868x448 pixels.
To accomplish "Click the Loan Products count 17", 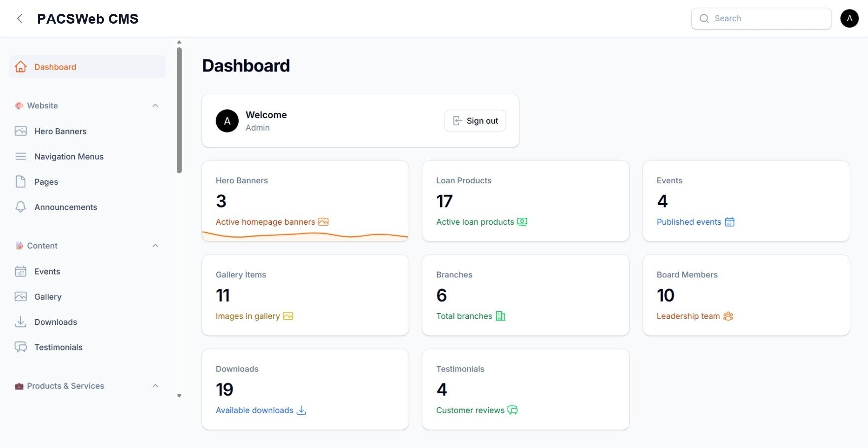I will (x=444, y=201).
